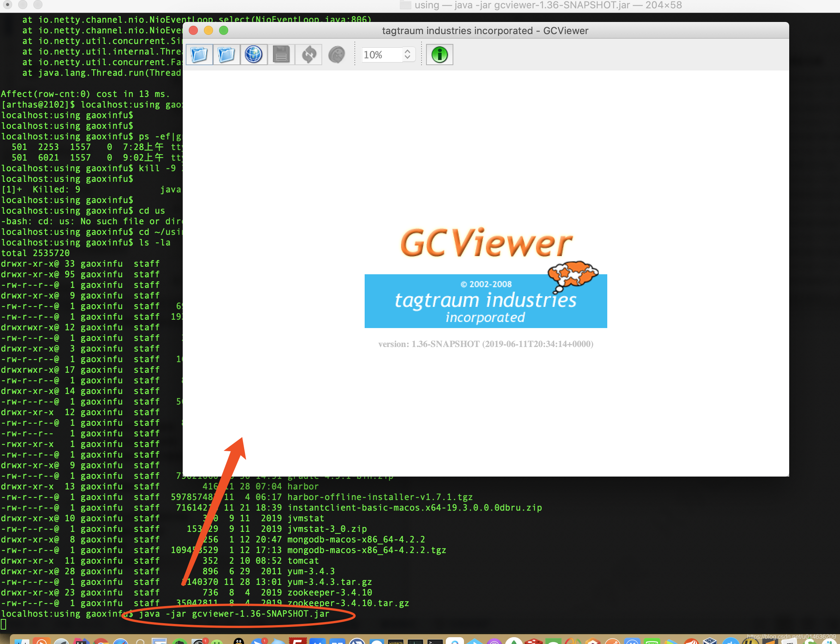This screenshot has height=644, width=840.
Task: Maximize GCViewer with the green button
Action: click(224, 31)
